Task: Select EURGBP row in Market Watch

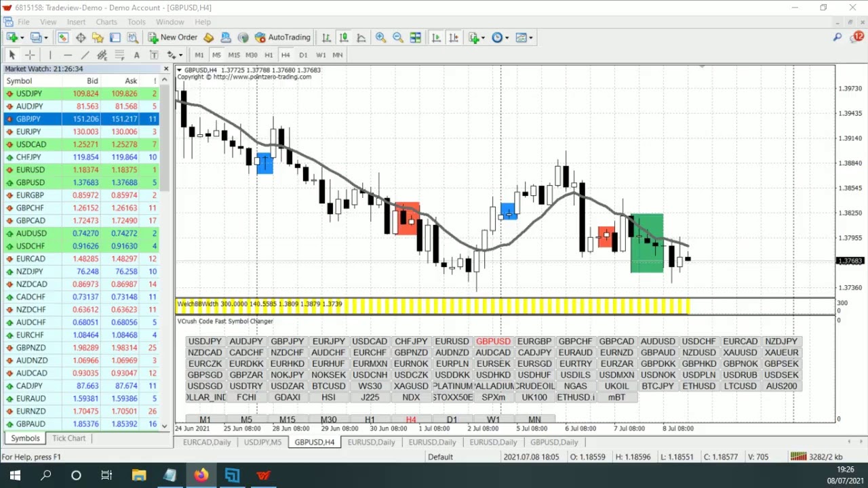Action: (81, 195)
